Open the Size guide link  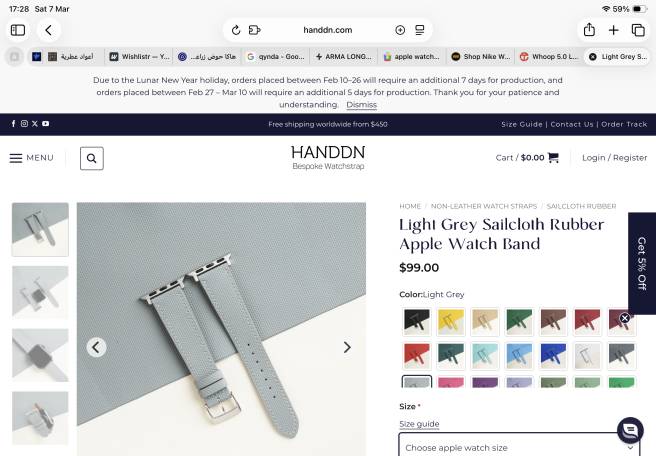(419, 424)
